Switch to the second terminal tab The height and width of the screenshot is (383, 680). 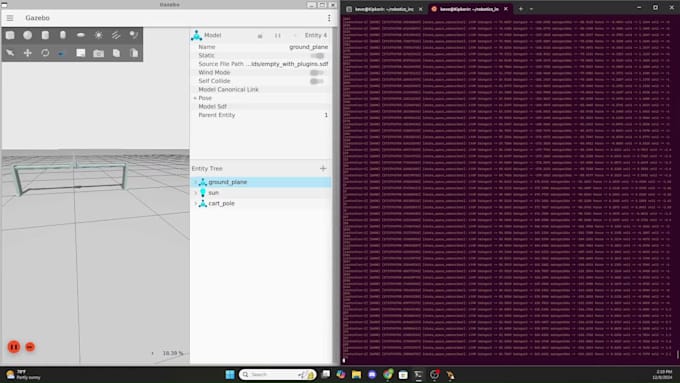pos(469,9)
